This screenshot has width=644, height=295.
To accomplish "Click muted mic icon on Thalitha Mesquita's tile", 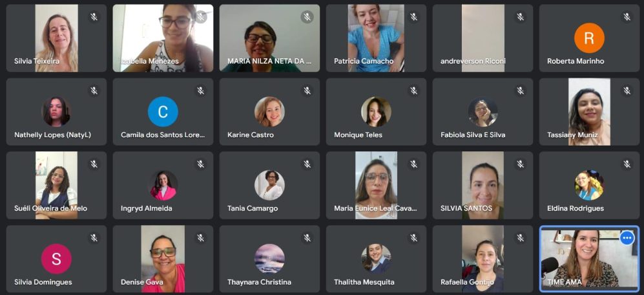I will pos(413,238).
